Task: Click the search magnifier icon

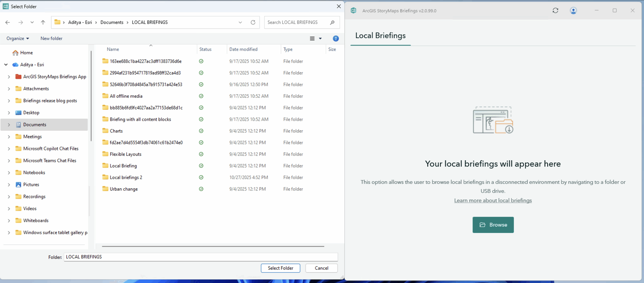Action: [332, 22]
